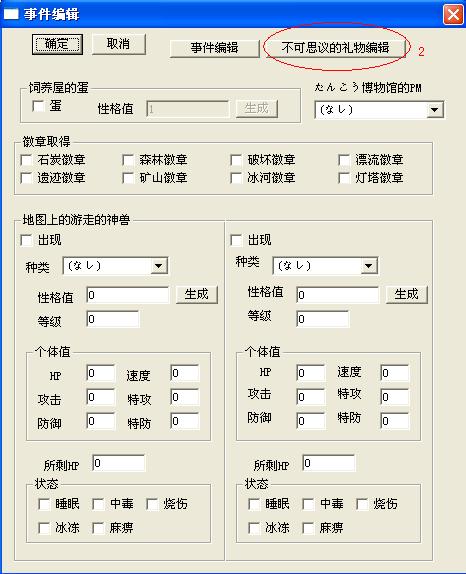Check right 麻痹 status checkbox

pyautogui.click(x=308, y=528)
